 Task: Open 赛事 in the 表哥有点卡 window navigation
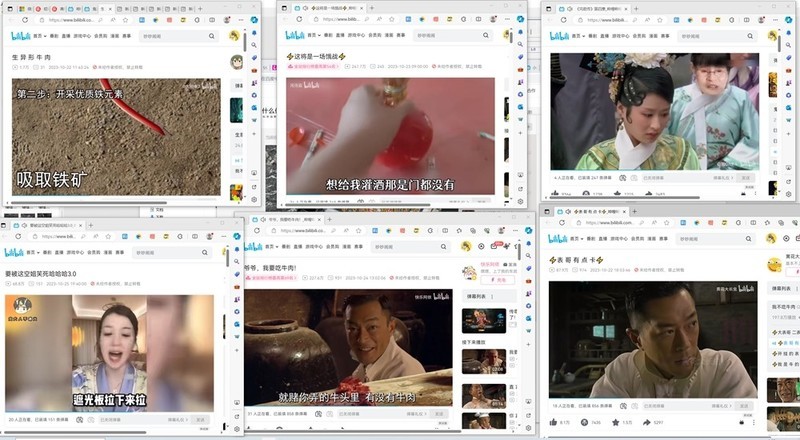pos(663,238)
